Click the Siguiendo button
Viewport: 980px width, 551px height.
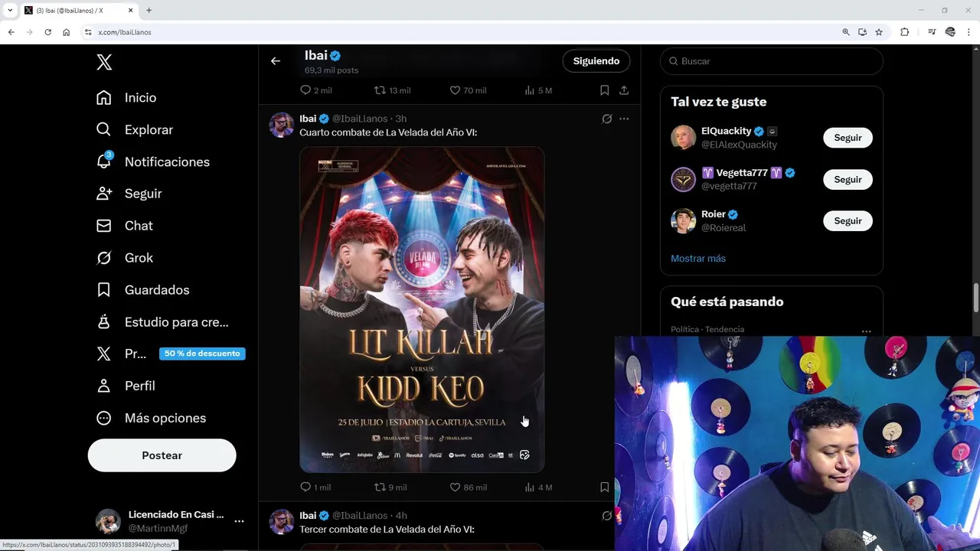click(x=596, y=61)
